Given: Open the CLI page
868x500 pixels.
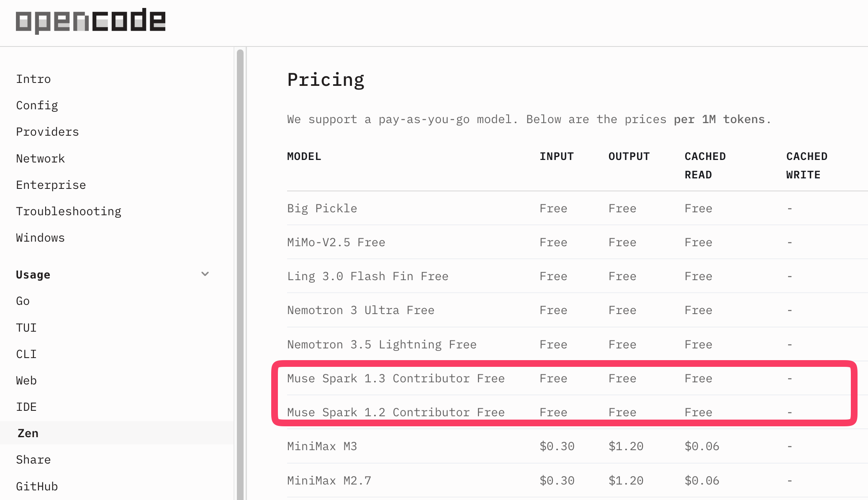Looking at the screenshot, I should pyautogui.click(x=26, y=354).
